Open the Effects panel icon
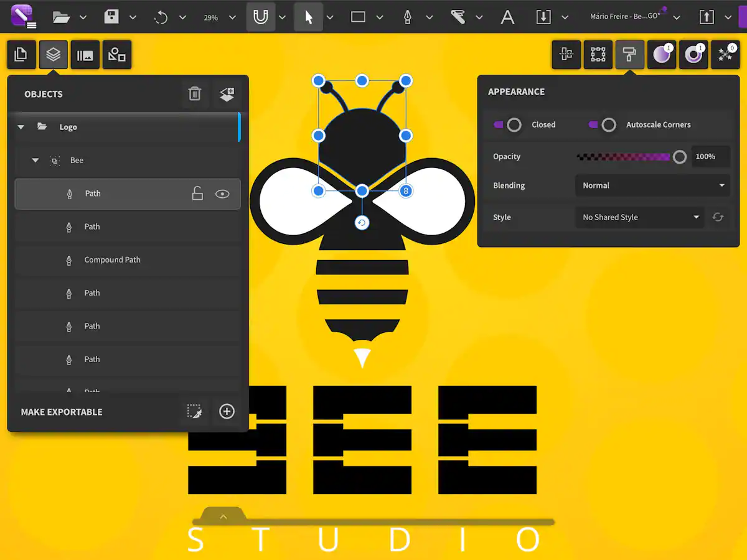Viewport: 747px width, 560px height. [725, 55]
